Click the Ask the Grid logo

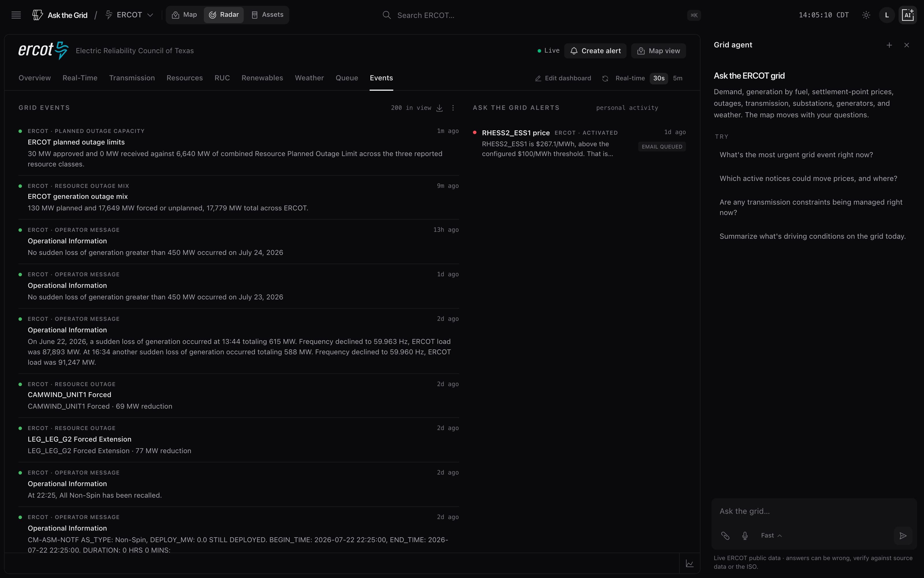point(60,15)
